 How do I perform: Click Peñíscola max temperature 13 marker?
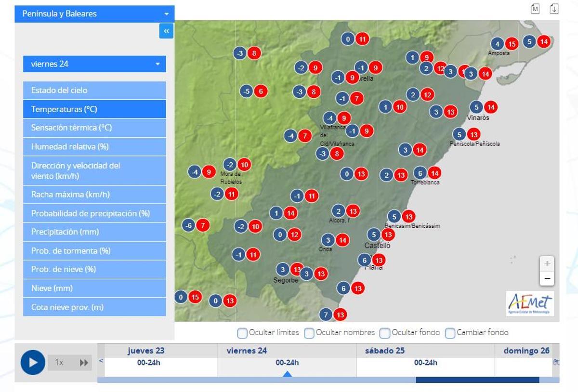pyautogui.click(x=474, y=134)
